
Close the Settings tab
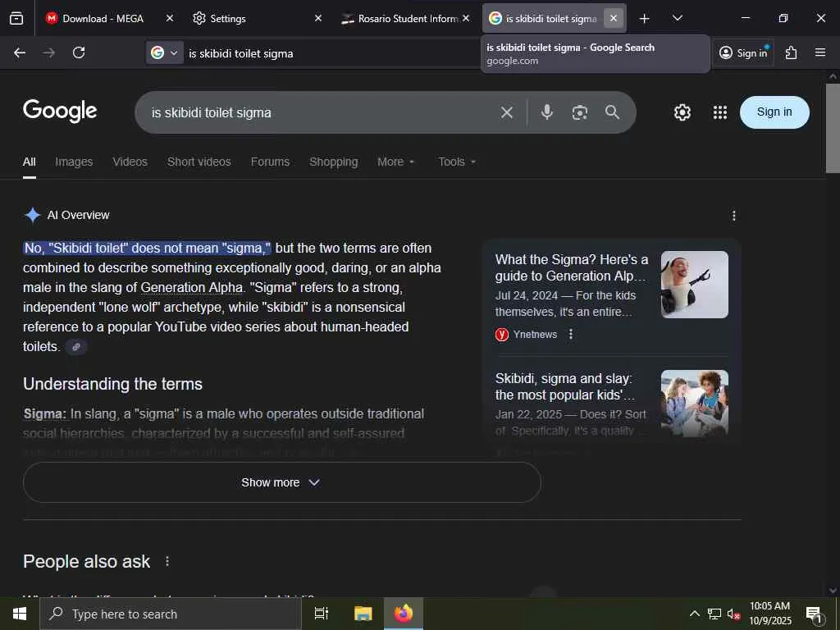[x=318, y=18]
